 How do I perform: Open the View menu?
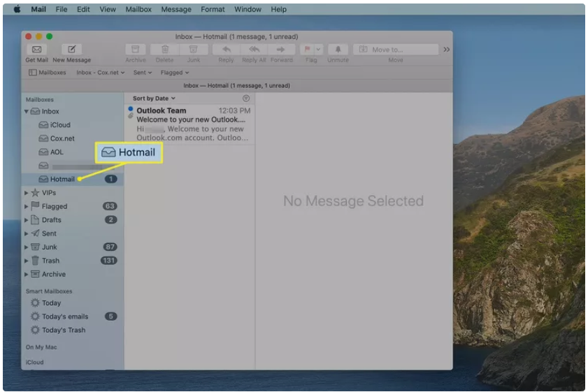tap(108, 9)
